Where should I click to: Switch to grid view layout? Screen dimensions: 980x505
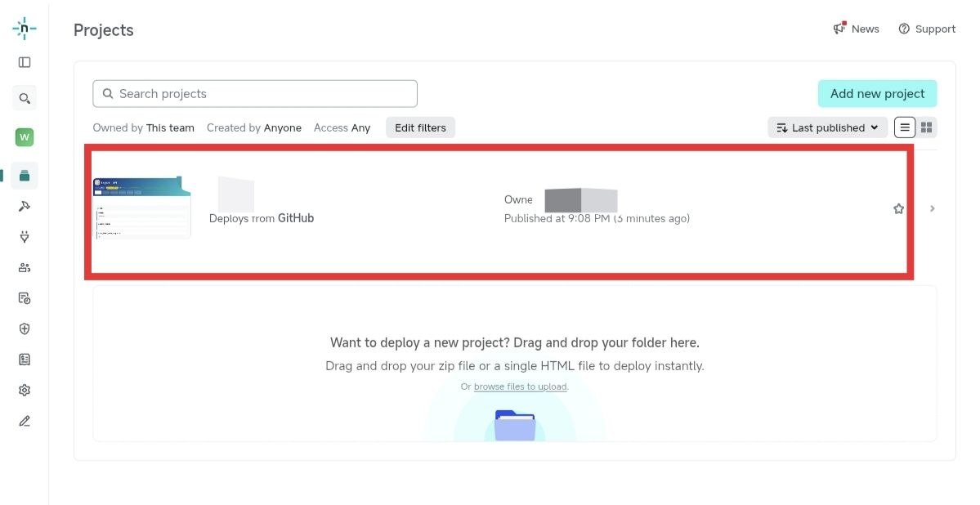click(927, 127)
